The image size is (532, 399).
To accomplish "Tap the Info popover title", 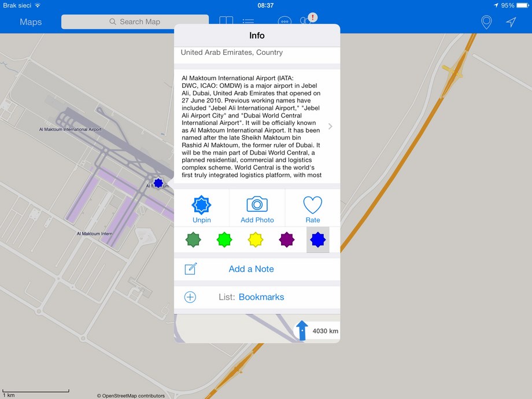I will pyautogui.click(x=257, y=36).
